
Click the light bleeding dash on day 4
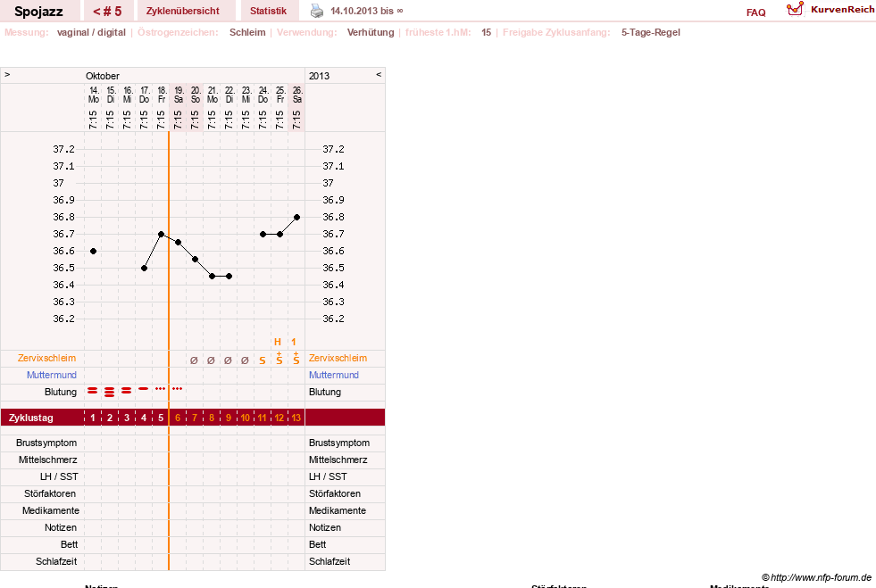[144, 388]
